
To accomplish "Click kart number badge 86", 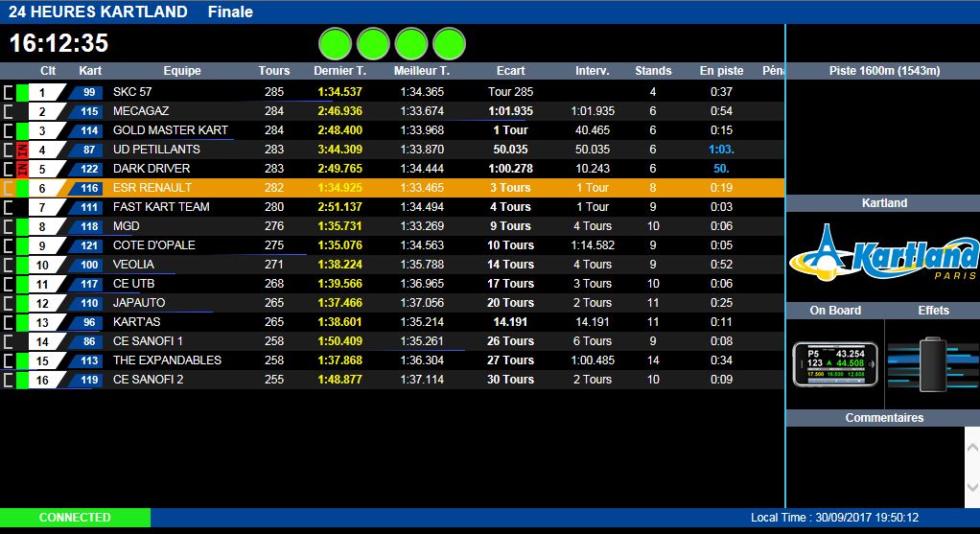I will click(x=86, y=341).
